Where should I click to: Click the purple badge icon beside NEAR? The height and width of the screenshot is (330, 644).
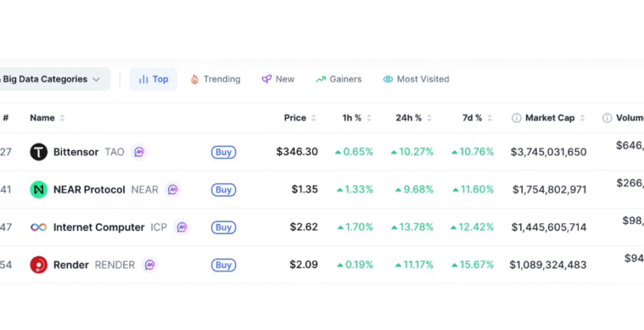click(173, 190)
